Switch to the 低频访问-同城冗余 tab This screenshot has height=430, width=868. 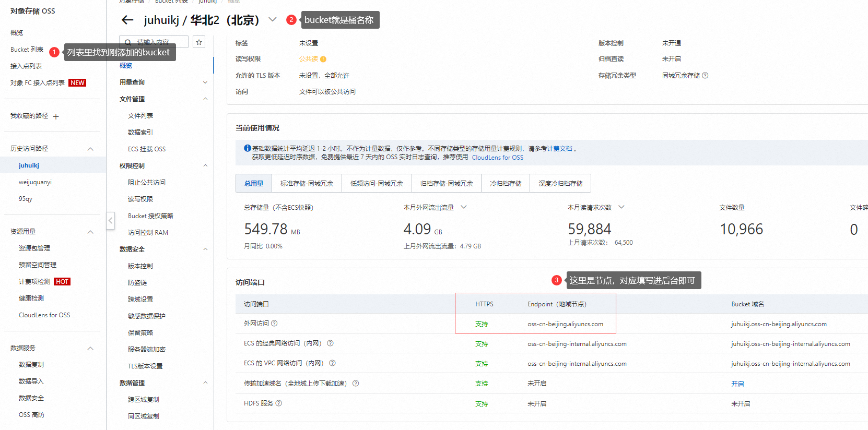[377, 183]
